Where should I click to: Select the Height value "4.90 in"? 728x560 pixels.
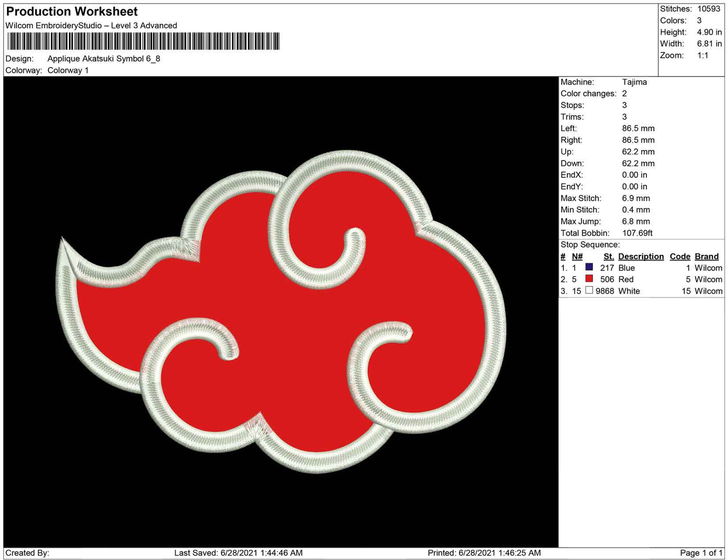tap(709, 32)
